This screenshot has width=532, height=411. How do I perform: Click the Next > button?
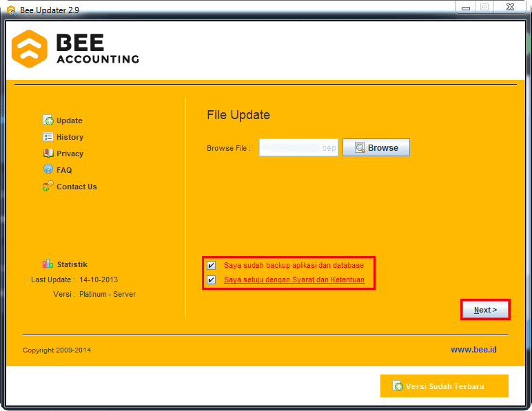(x=485, y=310)
